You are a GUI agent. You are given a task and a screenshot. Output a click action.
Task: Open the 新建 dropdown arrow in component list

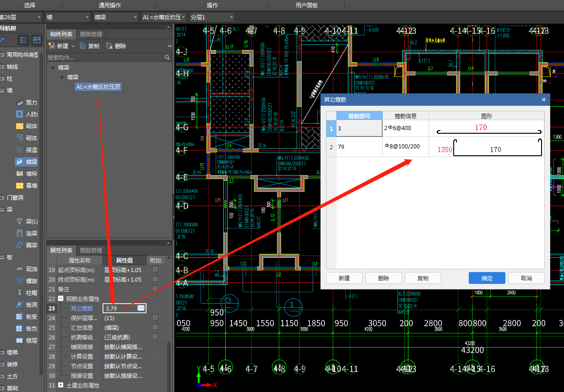tap(73, 46)
